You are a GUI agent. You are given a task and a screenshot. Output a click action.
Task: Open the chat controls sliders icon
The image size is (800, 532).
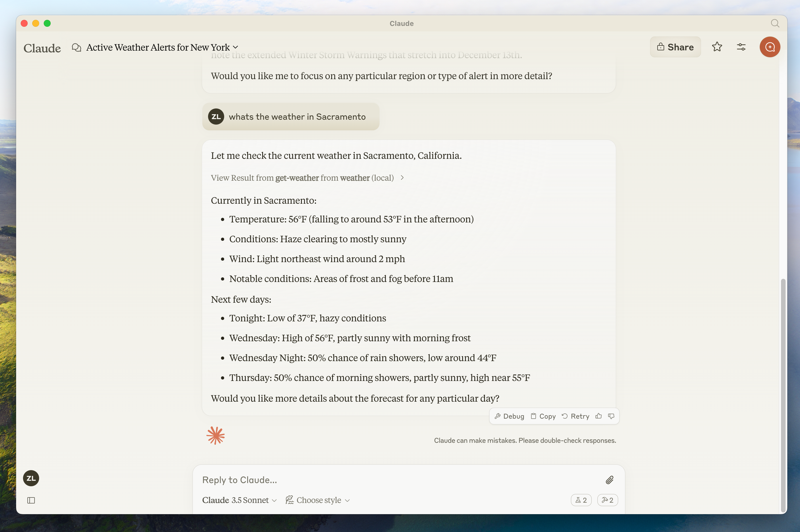click(x=741, y=47)
